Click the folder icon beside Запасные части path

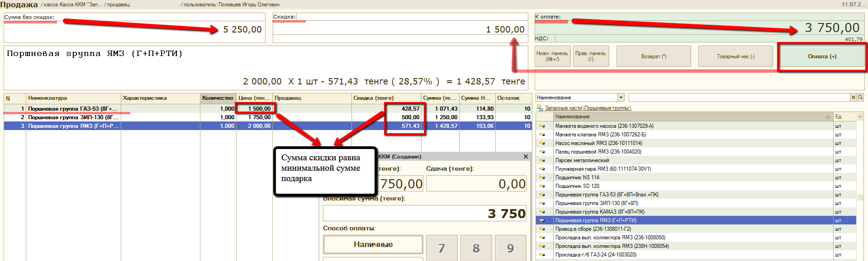pos(540,108)
